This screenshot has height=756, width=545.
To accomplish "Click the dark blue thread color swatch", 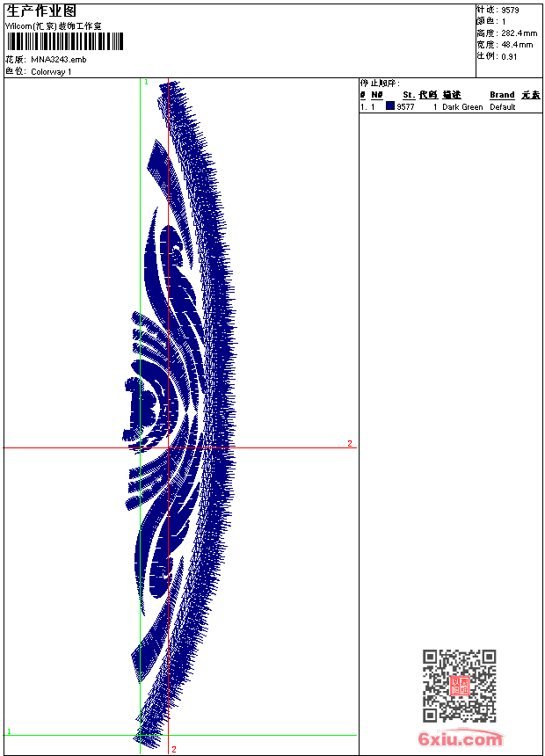I will tap(390, 106).
